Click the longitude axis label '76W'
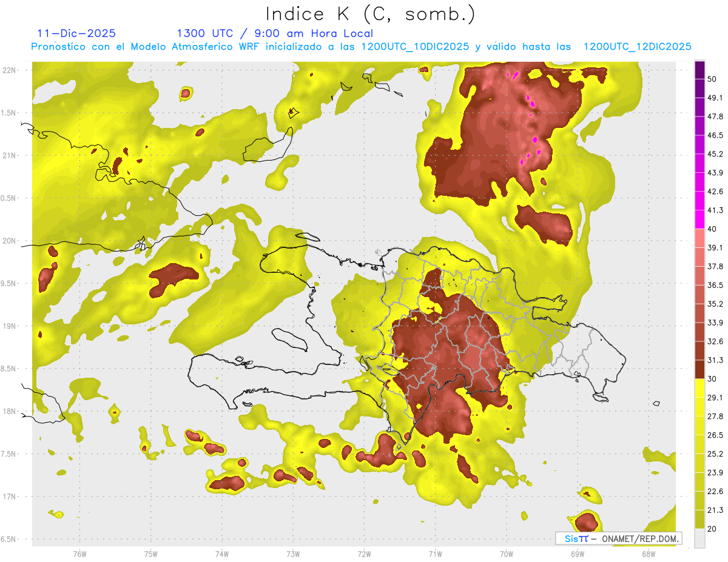The image size is (728, 562). pyautogui.click(x=79, y=554)
